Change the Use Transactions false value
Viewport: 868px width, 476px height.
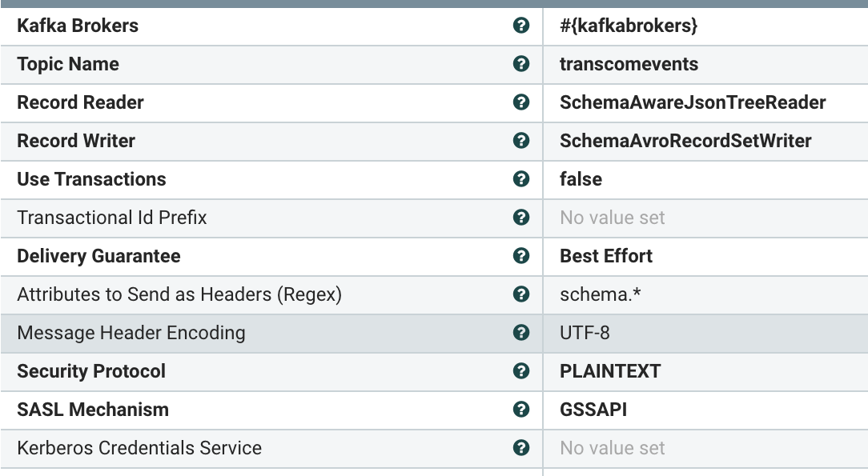coord(581,179)
